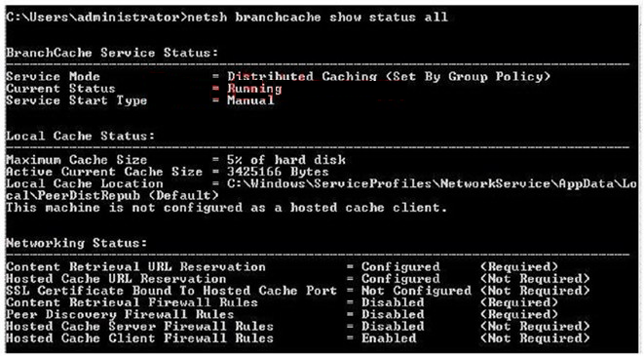Click the Local Cache Location path
644x356 pixels.
pos(322,189)
